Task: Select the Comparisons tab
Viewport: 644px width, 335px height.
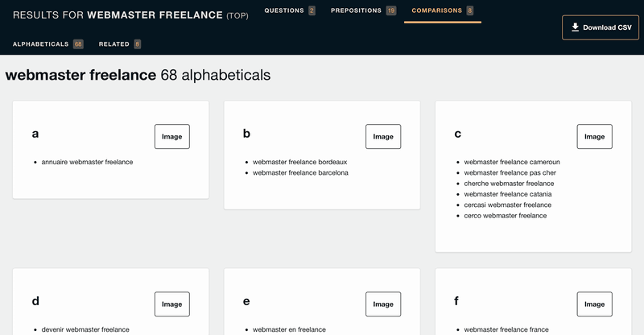Action: (442, 10)
